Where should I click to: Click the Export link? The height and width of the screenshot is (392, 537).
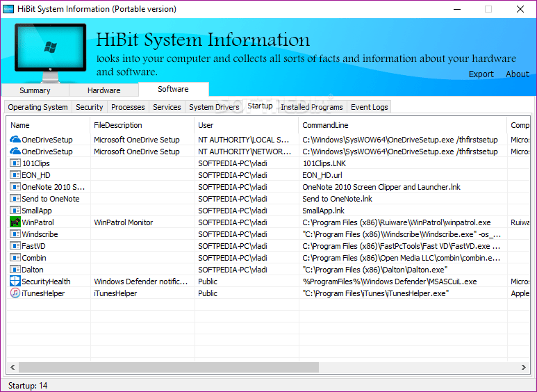coord(481,74)
